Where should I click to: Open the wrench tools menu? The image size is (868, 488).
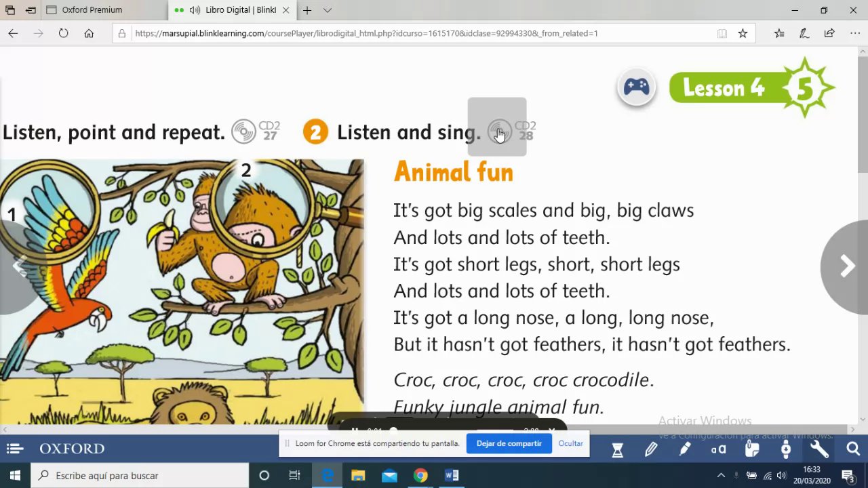tap(819, 449)
